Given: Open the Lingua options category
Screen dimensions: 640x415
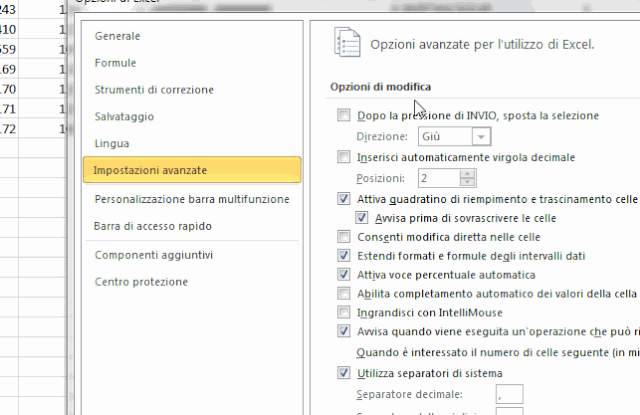Looking at the screenshot, I should [112, 144].
